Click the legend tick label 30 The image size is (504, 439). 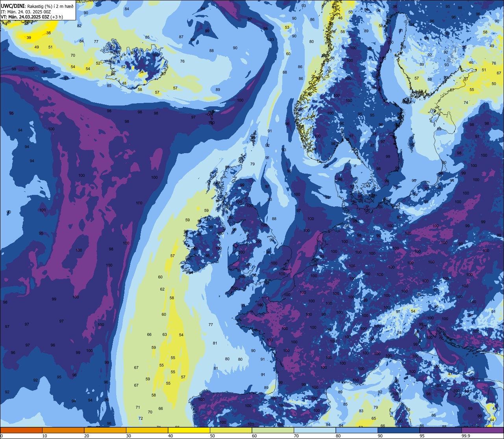coord(128,436)
